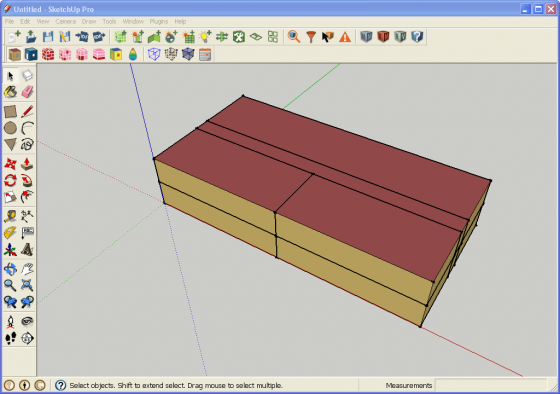Add a new space (green cube)

[x=120, y=36]
